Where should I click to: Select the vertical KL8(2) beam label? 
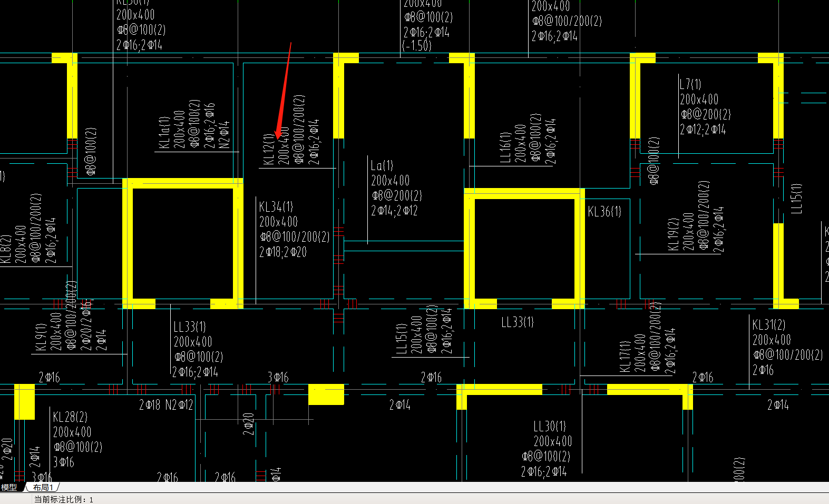pyautogui.click(x=5, y=249)
